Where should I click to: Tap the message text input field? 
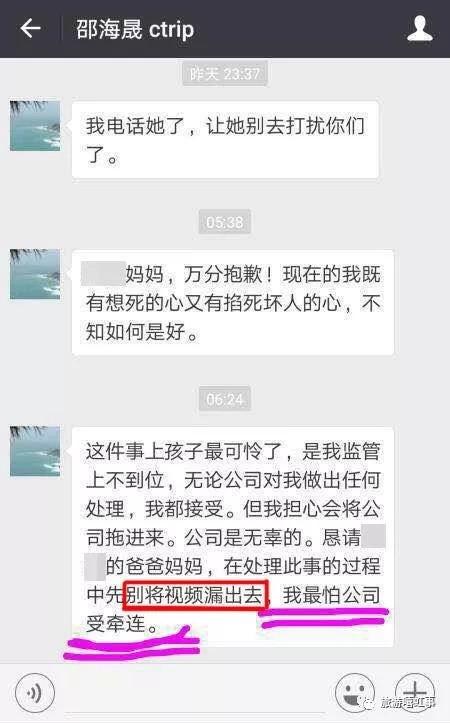coord(194,692)
